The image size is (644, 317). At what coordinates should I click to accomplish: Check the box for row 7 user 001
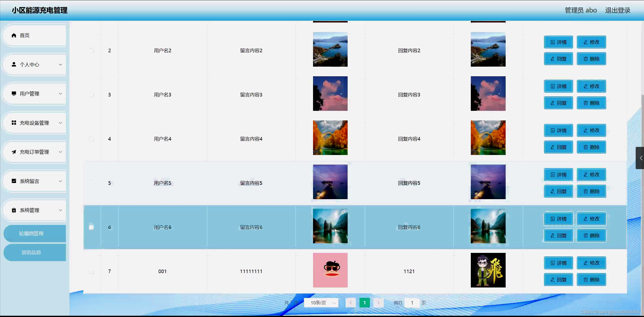pyautogui.click(x=92, y=272)
